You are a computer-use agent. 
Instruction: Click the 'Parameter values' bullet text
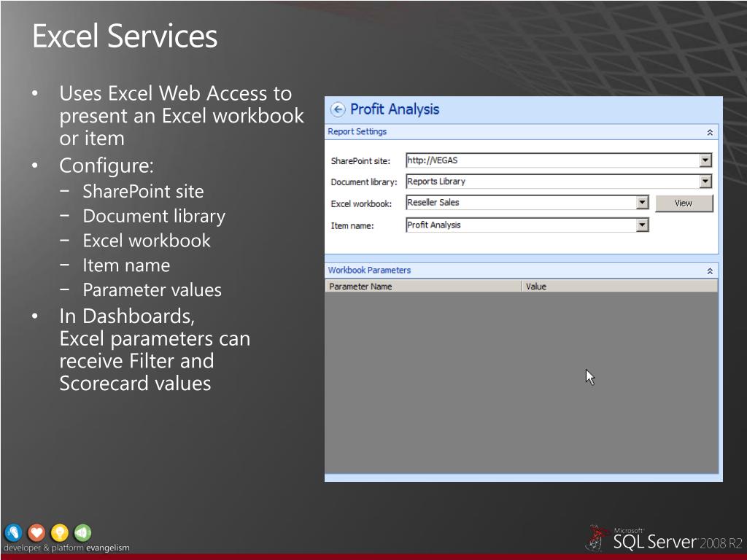(152, 290)
